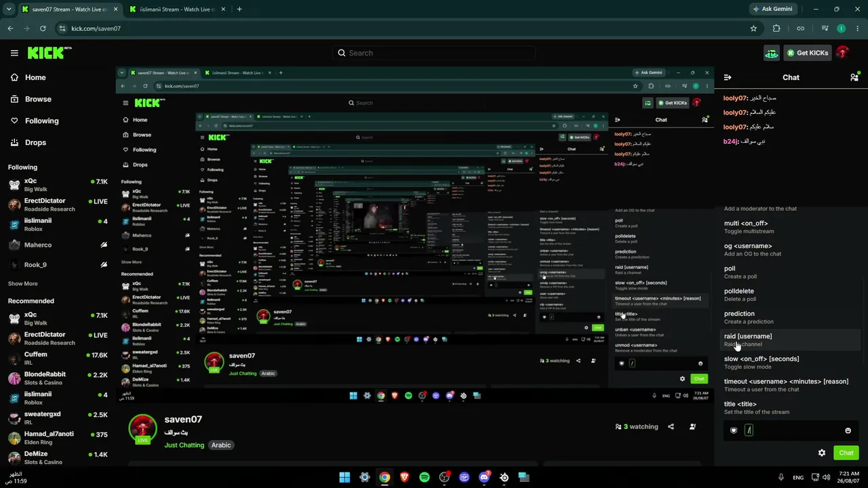
Task: Switch to the iislimanii Stream browser tab
Action: pyautogui.click(x=178, y=9)
